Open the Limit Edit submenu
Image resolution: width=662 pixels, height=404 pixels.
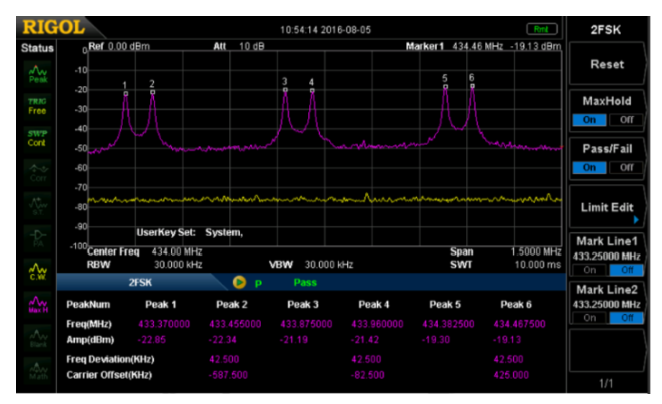point(607,207)
